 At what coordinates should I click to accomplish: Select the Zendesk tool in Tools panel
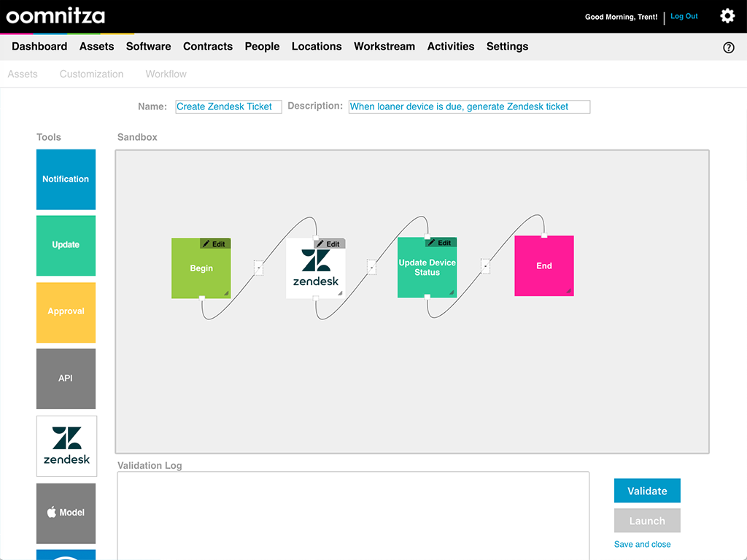pyautogui.click(x=66, y=446)
